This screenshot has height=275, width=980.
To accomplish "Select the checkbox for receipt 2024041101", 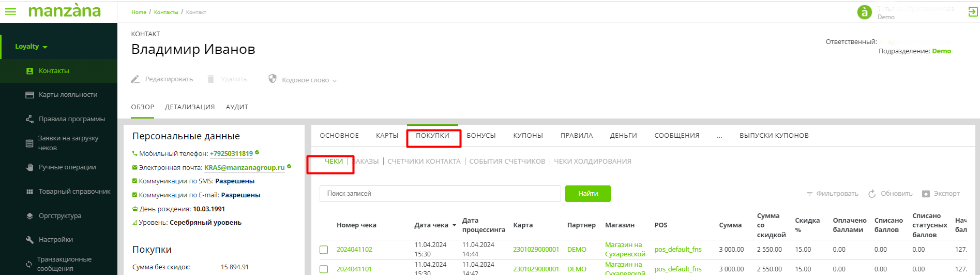I will point(324,269).
